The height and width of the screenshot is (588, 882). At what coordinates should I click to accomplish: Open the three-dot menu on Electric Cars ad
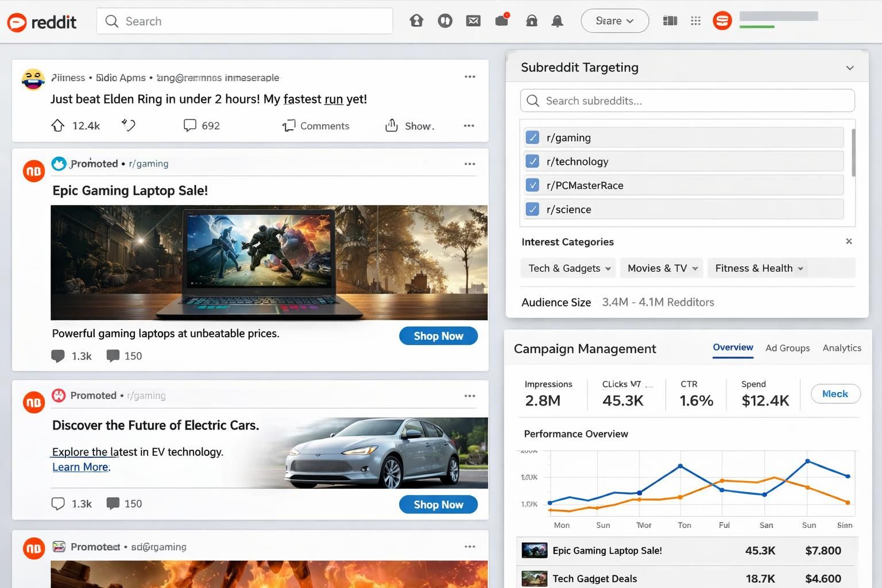click(x=470, y=396)
